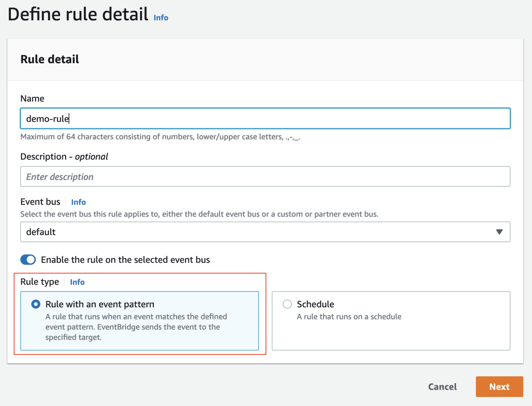
Task: Click Info next to Rule type
Action: pyautogui.click(x=77, y=282)
